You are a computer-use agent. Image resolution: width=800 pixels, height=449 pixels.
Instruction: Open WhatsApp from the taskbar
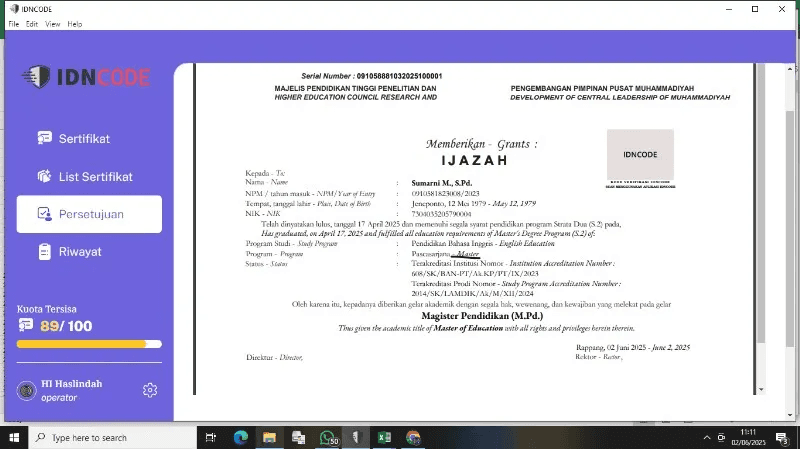tap(327, 438)
